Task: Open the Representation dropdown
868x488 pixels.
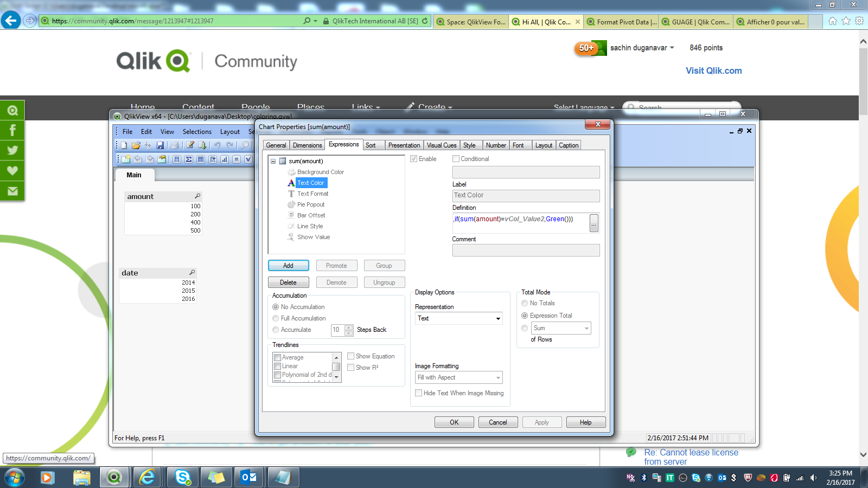Action: pos(459,318)
